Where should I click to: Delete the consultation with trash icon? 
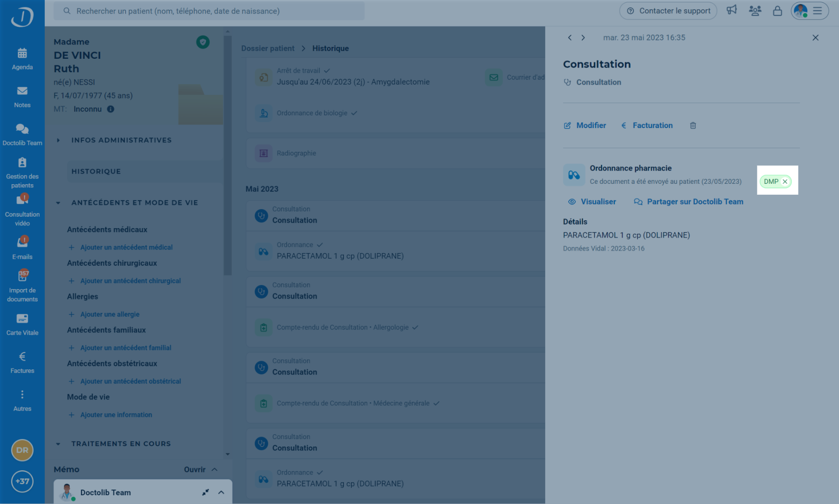click(x=693, y=125)
